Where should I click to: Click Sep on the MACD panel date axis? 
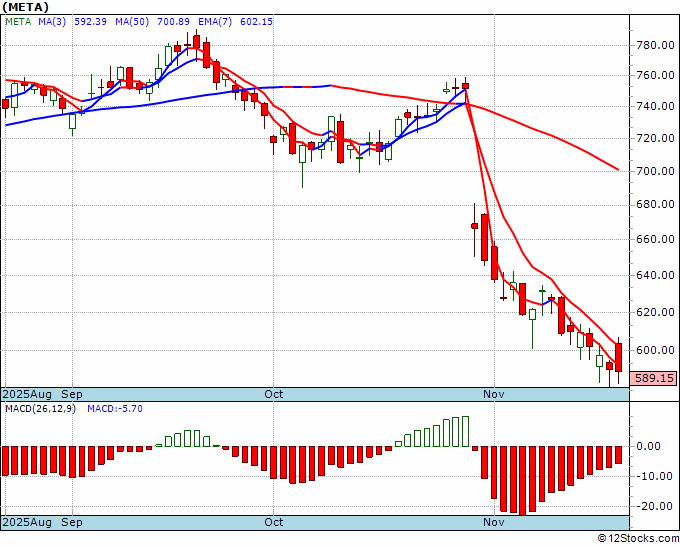72,522
